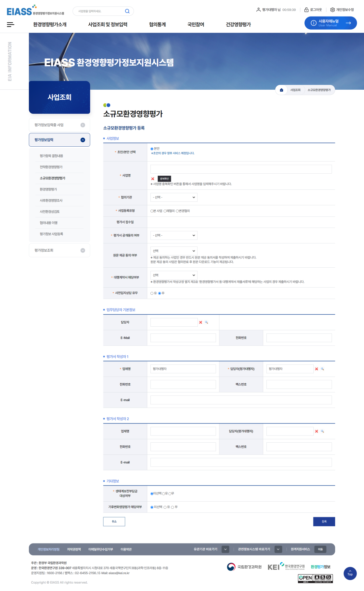The image size is (364, 591).
Task: Click the 사업명 input field
Action: pos(241,169)
